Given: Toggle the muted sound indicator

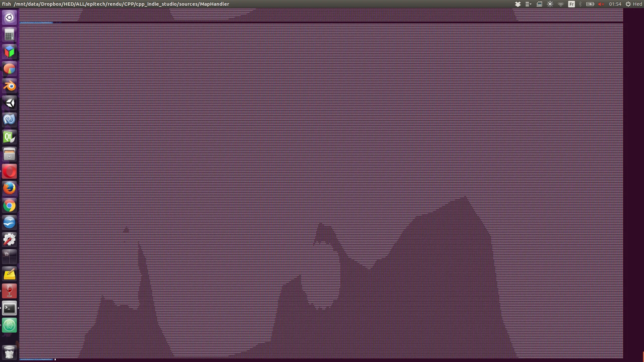Looking at the screenshot, I should coord(601,4).
